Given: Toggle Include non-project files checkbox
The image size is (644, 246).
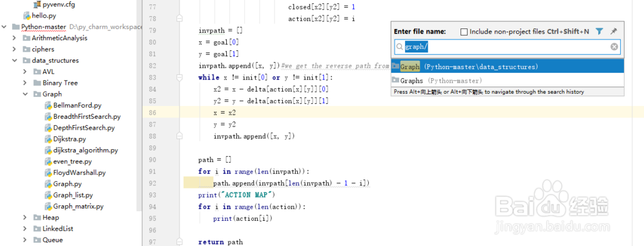Looking at the screenshot, I should [464, 32].
